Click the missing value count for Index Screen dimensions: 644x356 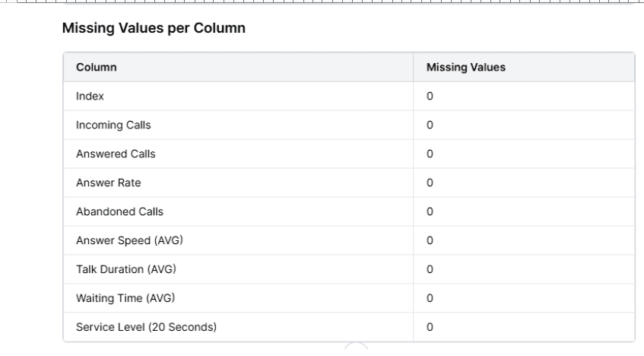coord(430,97)
